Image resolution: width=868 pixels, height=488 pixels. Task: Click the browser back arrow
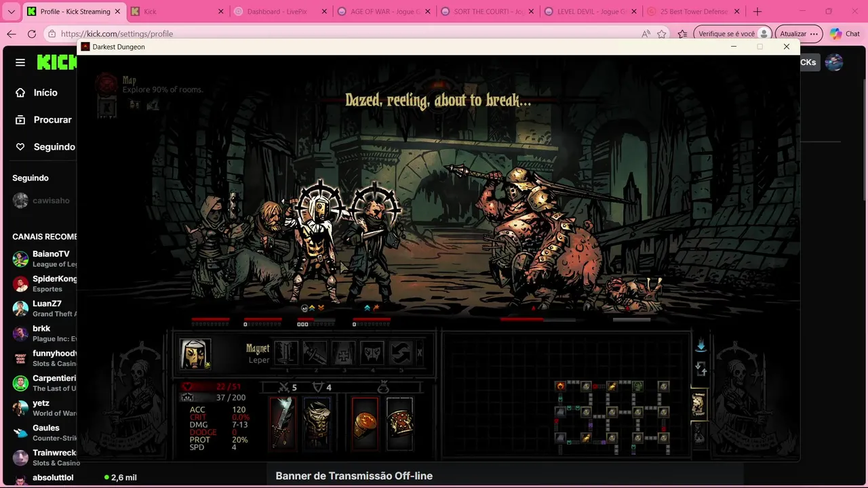pos(11,34)
